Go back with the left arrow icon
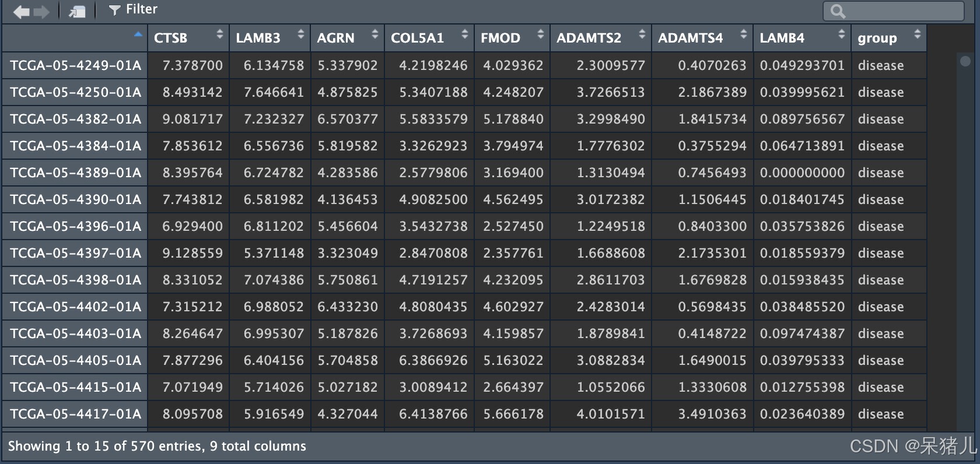 click(22, 12)
